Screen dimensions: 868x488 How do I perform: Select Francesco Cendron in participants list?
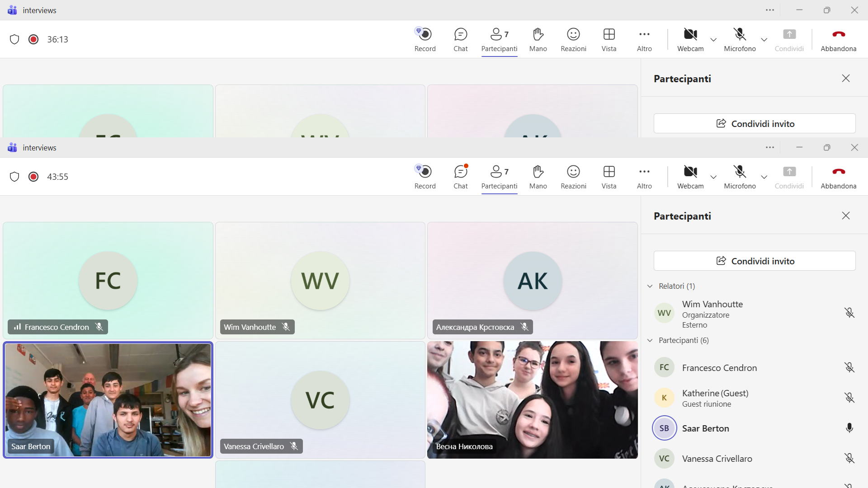pos(755,368)
